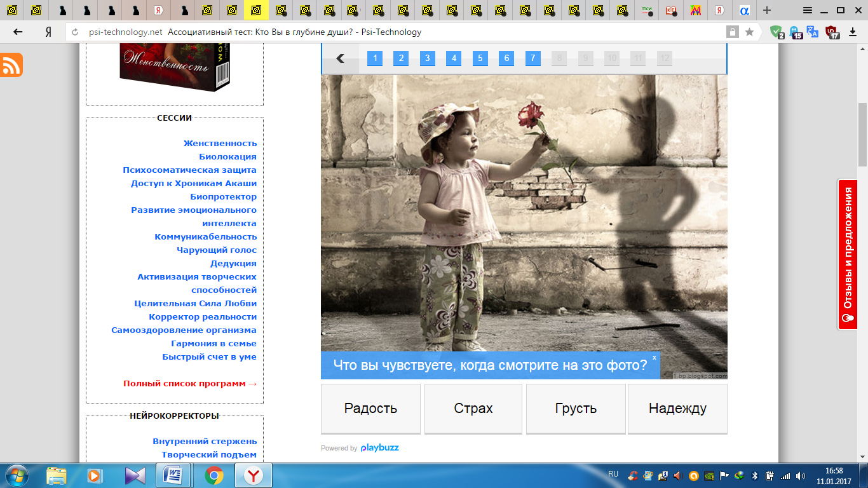This screenshot has width=868, height=488.
Task: Click the white speaker volume tray icon
Action: [x=801, y=475]
